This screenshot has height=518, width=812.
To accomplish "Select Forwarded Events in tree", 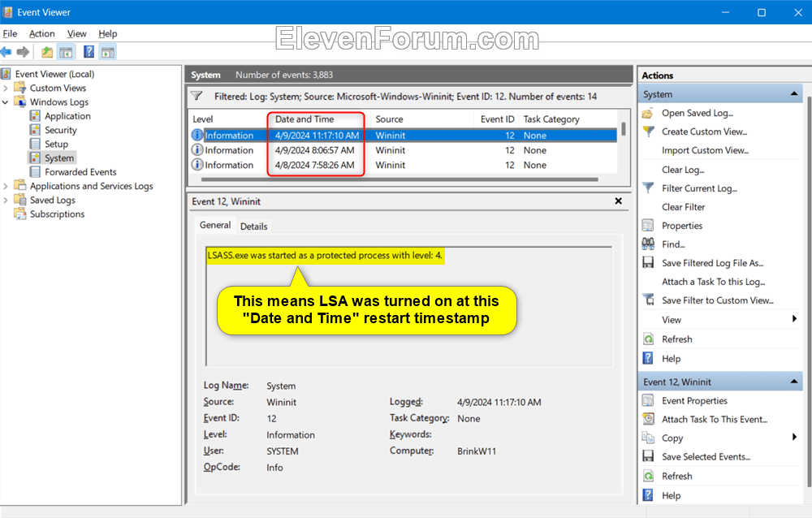I will 80,172.
